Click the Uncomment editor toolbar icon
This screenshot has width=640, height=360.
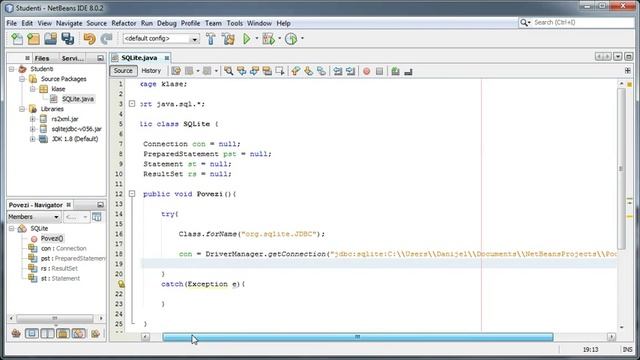click(408, 71)
